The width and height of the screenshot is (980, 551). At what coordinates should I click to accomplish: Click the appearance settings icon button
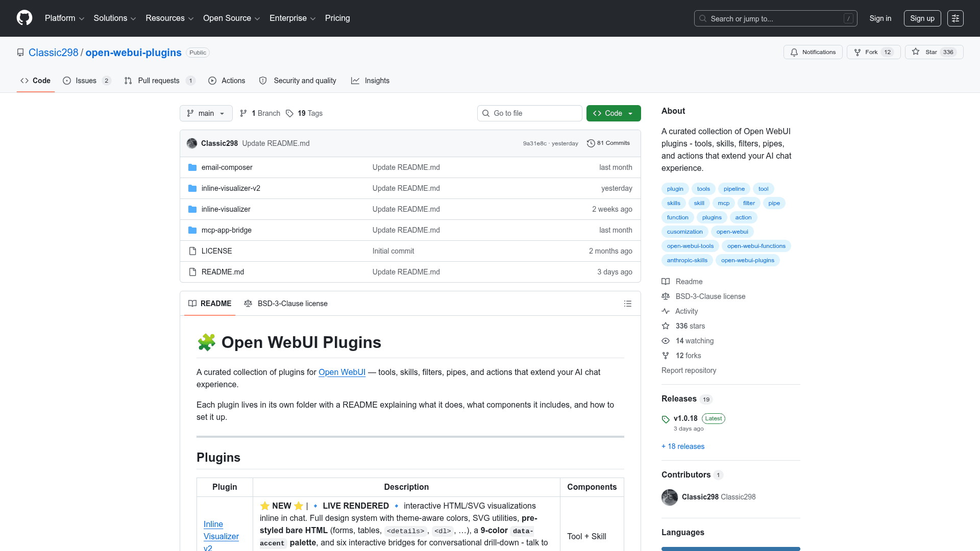click(955, 18)
